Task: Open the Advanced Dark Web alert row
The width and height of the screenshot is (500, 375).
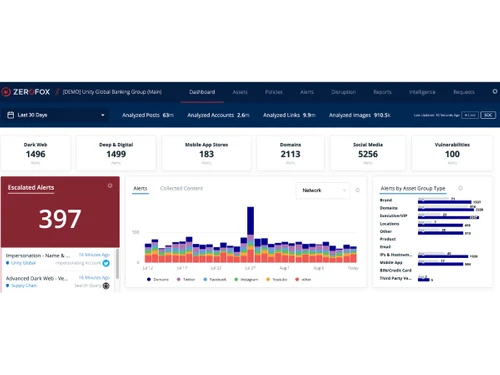Action: 58,282
